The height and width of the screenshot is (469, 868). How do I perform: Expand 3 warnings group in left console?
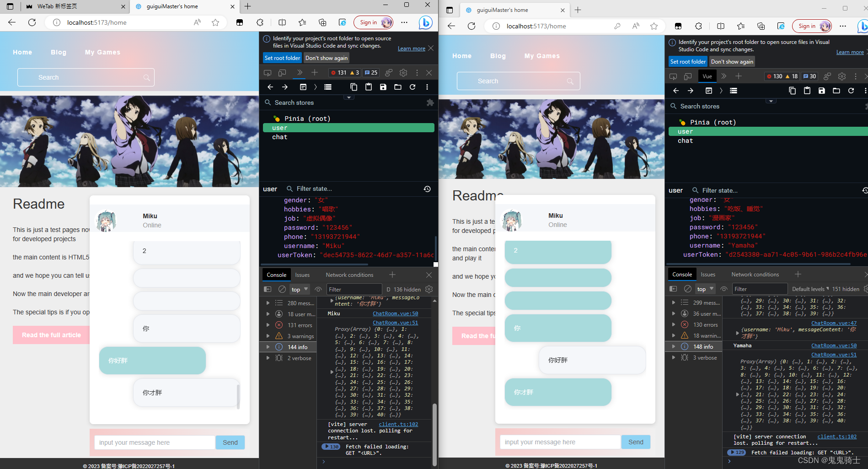pos(268,336)
